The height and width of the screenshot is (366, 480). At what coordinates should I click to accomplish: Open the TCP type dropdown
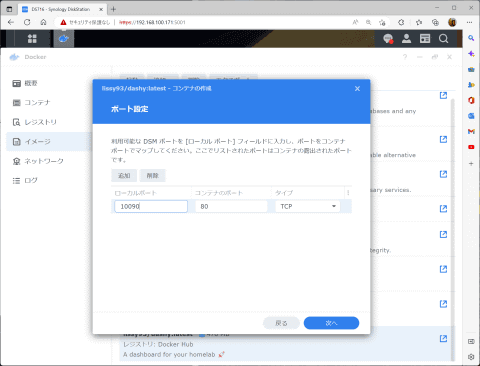click(308, 206)
